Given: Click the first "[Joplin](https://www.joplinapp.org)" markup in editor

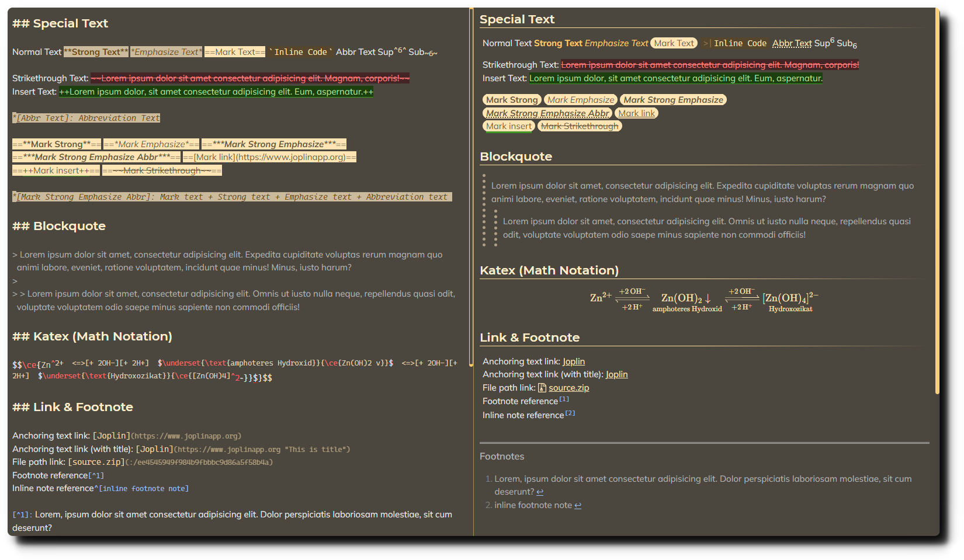Looking at the screenshot, I should [167, 436].
